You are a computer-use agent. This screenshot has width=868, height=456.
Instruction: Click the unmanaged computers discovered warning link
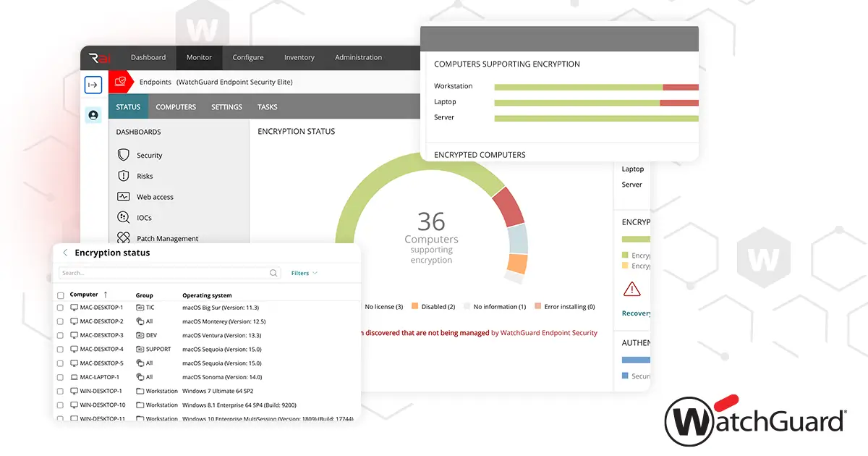click(x=480, y=333)
